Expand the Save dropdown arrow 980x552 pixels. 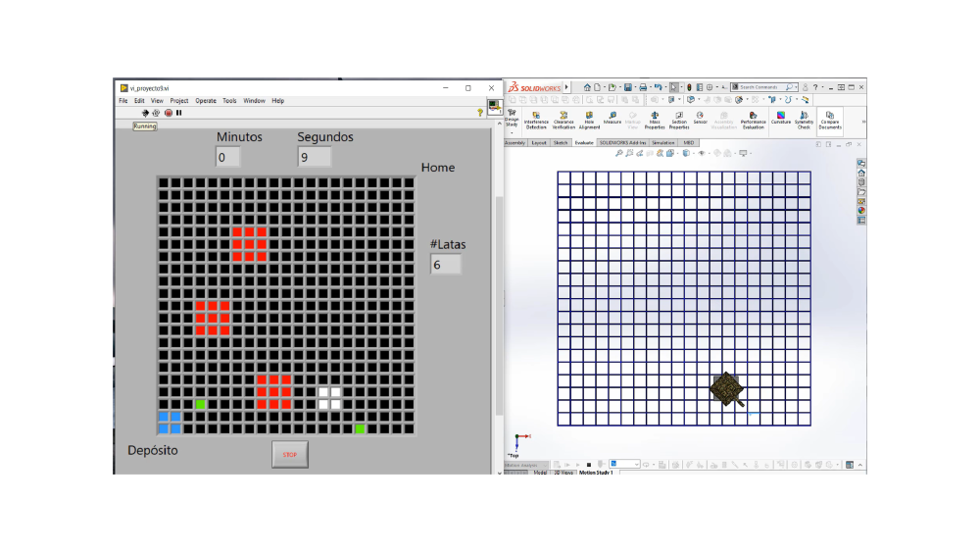634,87
